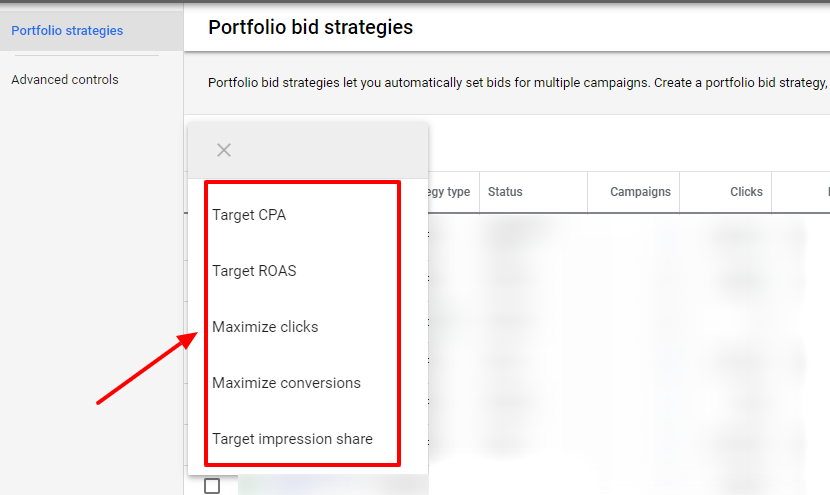Click the Portfolio bid strategies page heading

(310, 27)
